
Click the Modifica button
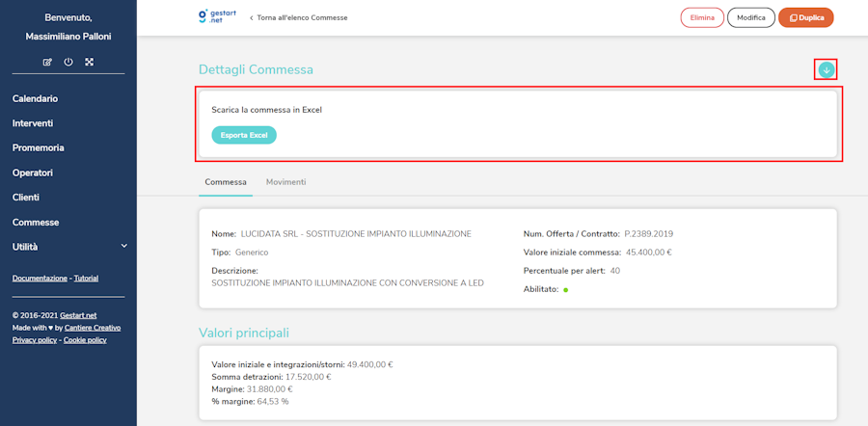[x=751, y=17]
